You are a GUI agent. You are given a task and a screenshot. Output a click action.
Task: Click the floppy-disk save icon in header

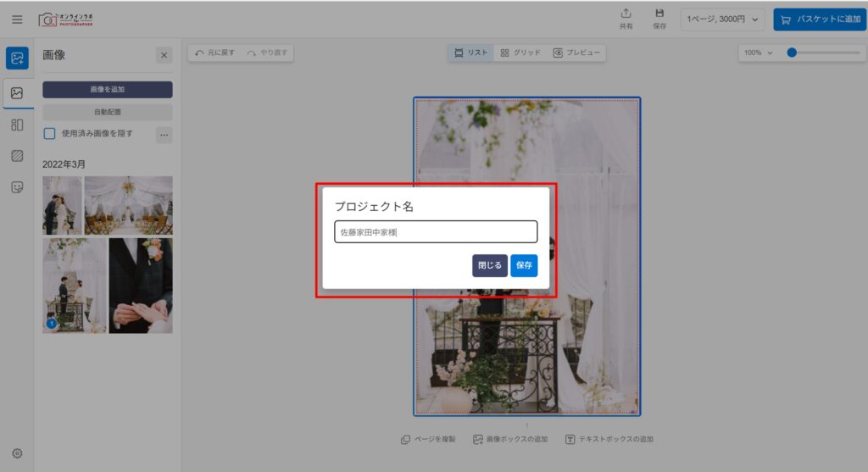coord(659,19)
